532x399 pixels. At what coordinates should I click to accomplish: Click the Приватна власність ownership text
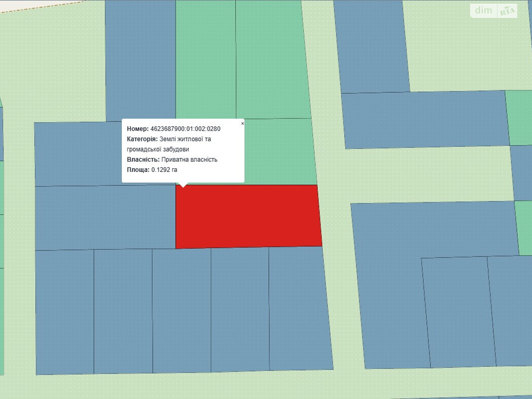[x=189, y=160]
